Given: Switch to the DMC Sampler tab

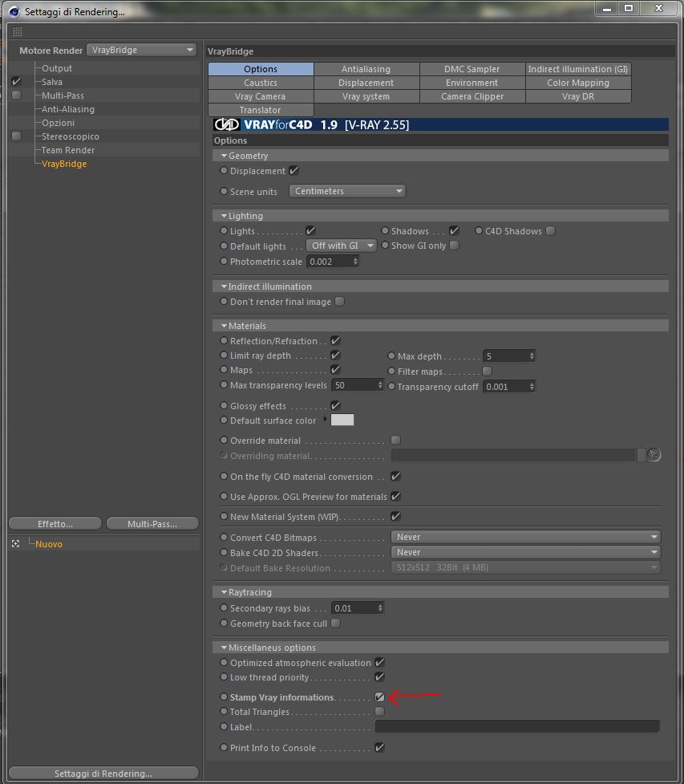Looking at the screenshot, I should (472, 69).
